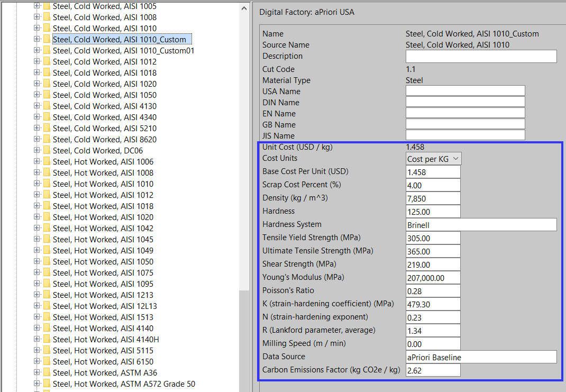Click folder icon for Hot Worked AISI 1010
The height and width of the screenshot is (392, 566).
pyautogui.click(x=47, y=184)
